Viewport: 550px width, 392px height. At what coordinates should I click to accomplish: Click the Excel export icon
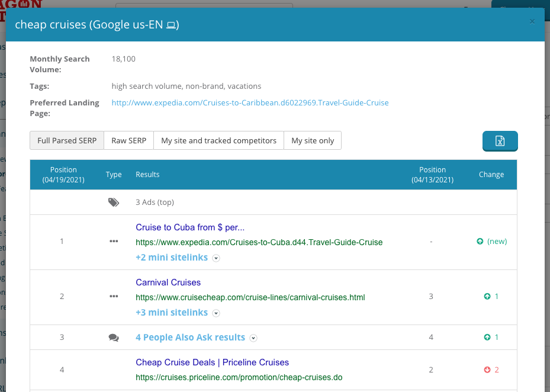(x=500, y=141)
